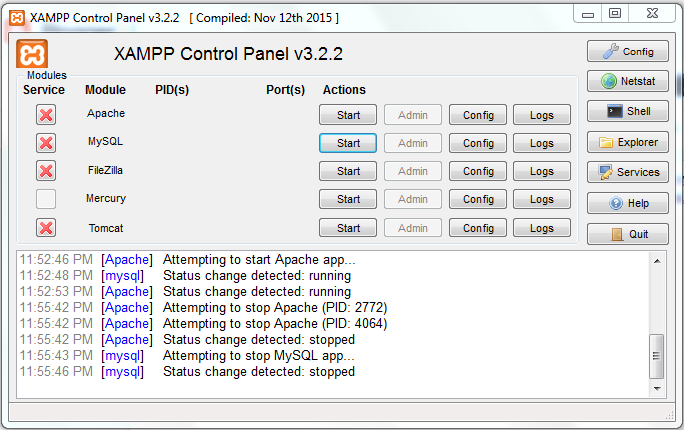The image size is (684, 430).
Task: Click the FileZilla module name label
Action: (106, 170)
